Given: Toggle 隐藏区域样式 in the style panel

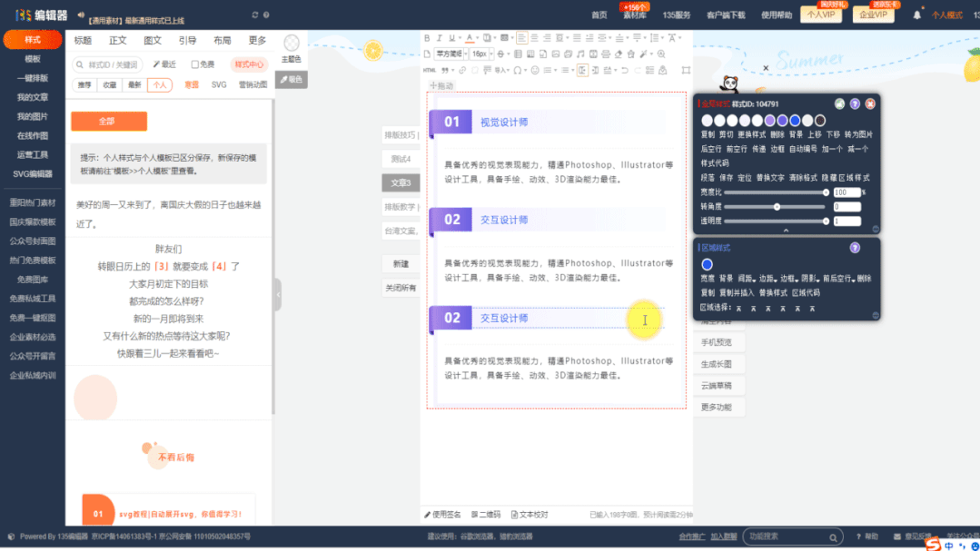Looking at the screenshot, I should [x=845, y=179].
